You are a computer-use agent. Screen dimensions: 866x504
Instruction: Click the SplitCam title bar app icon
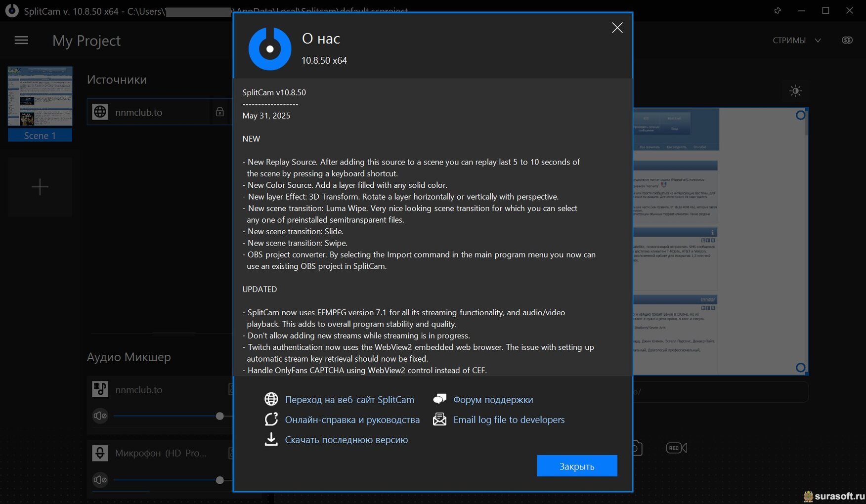12,10
